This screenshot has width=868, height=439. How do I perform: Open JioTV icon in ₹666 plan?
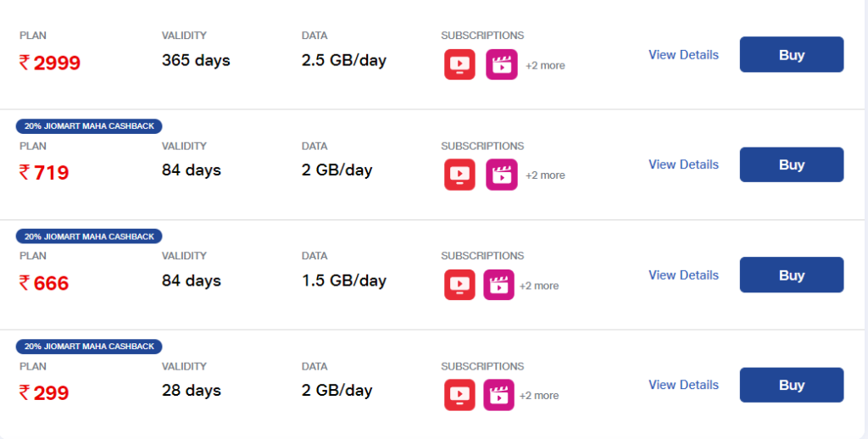tap(459, 285)
